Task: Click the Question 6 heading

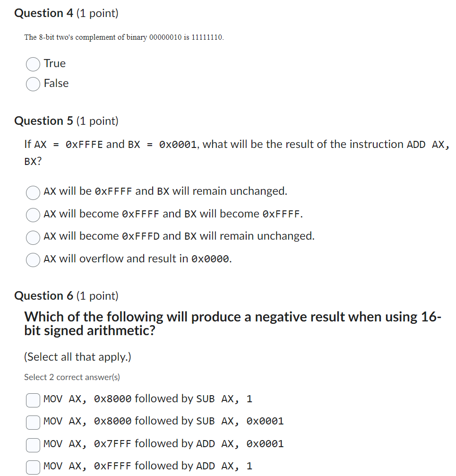Action: click(x=43, y=295)
